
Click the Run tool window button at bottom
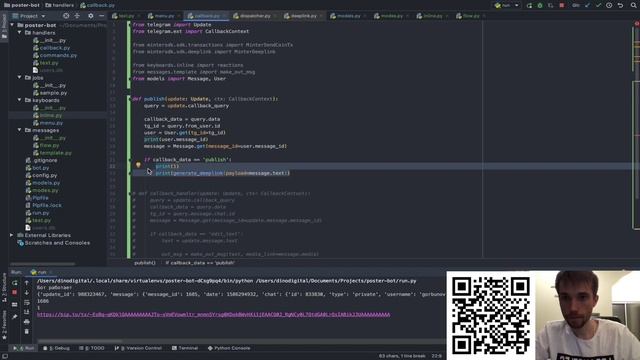pos(23,348)
